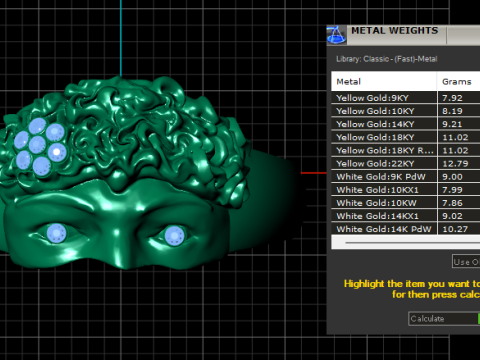Select the Yellow Gold:18KY R... row

tap(406, 150)
